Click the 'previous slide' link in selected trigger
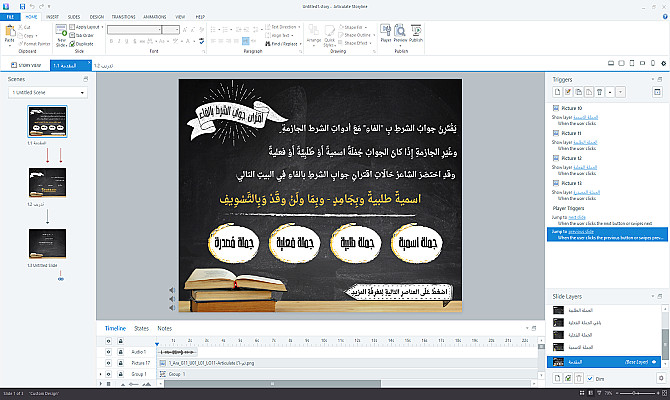Image resolution: width=670 pixels, height=400 pixels. 581,232
